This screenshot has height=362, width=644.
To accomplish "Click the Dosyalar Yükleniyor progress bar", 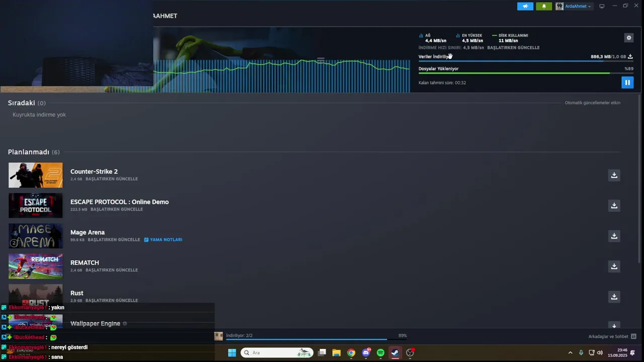I will (x=526, y=73).
